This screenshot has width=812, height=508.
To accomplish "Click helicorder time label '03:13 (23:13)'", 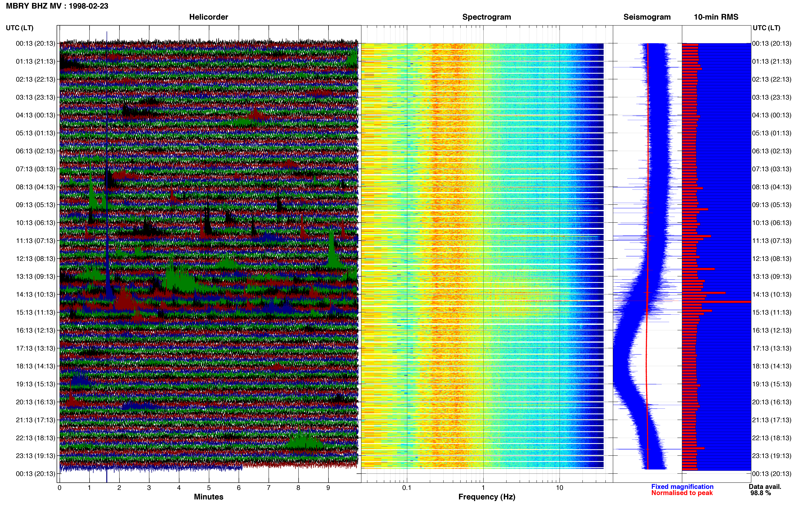I will (35, 97).
